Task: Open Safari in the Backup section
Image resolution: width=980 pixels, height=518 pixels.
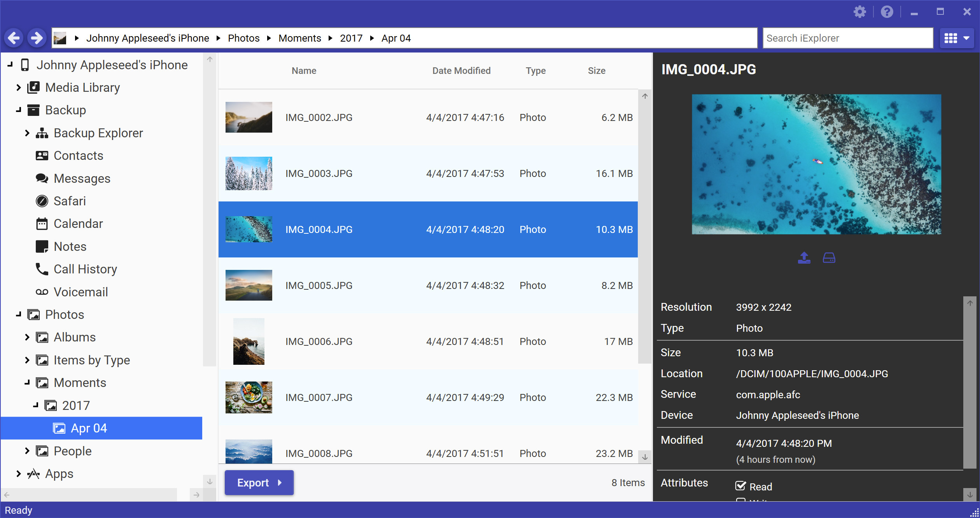Action: click(70, 201)
